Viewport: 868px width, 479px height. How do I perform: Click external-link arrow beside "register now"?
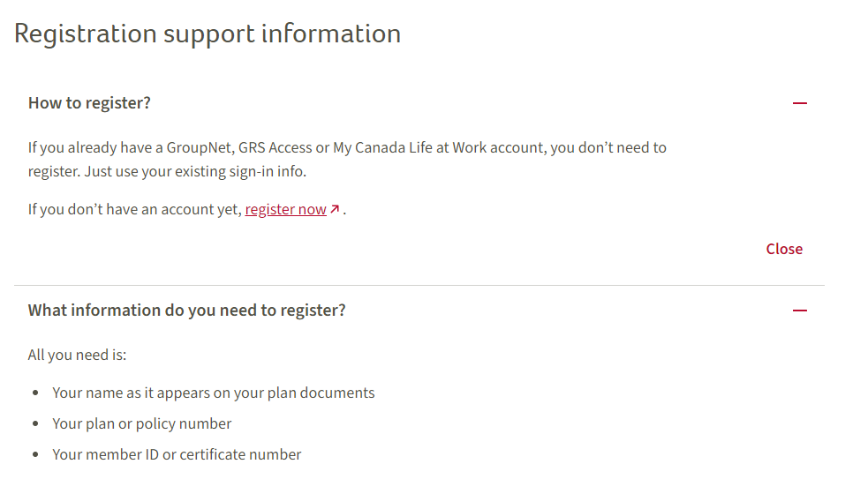(335, 209)
